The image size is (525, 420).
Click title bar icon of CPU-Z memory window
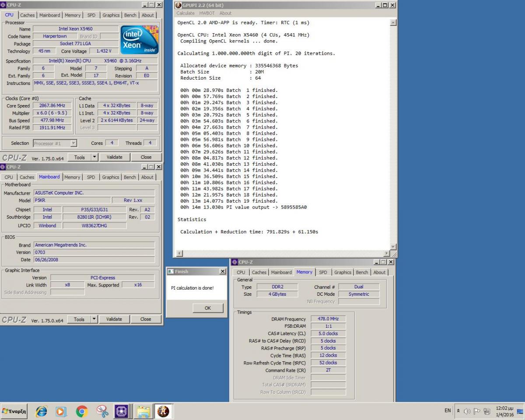234,262
